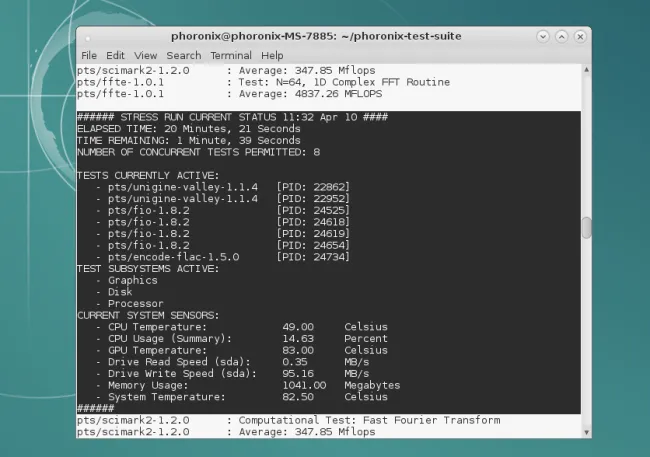Click the Drive Write Speed line
The image size is (650, 457).
coord(232,373)
